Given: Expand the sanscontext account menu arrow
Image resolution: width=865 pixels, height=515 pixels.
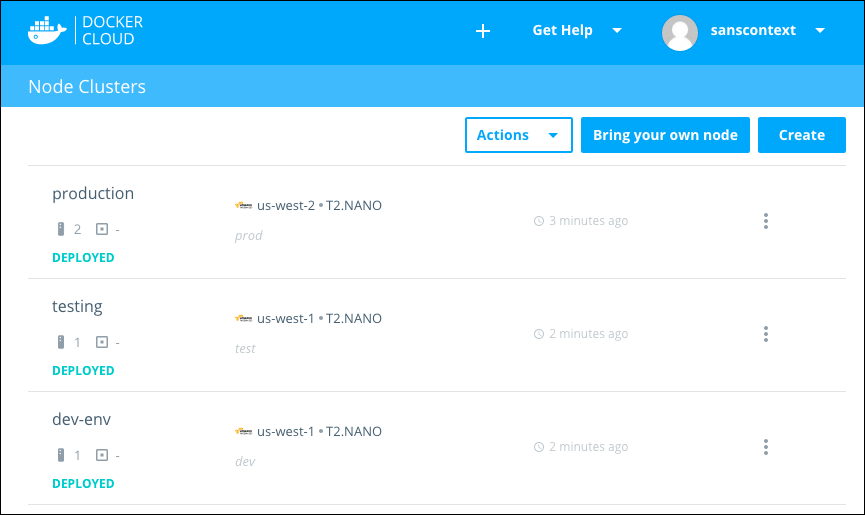Looking at the screenshot, I should (820, 30).
